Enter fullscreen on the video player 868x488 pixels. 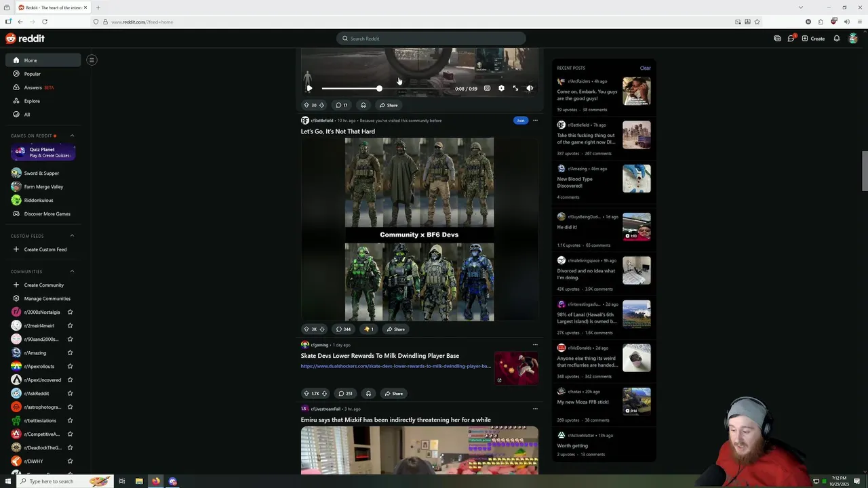coord(515,88)
